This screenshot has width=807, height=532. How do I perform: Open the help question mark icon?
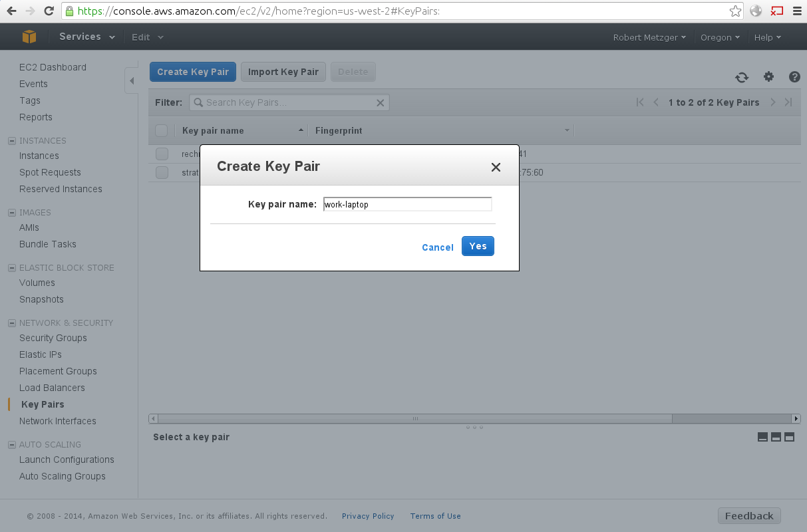[794, 77]
